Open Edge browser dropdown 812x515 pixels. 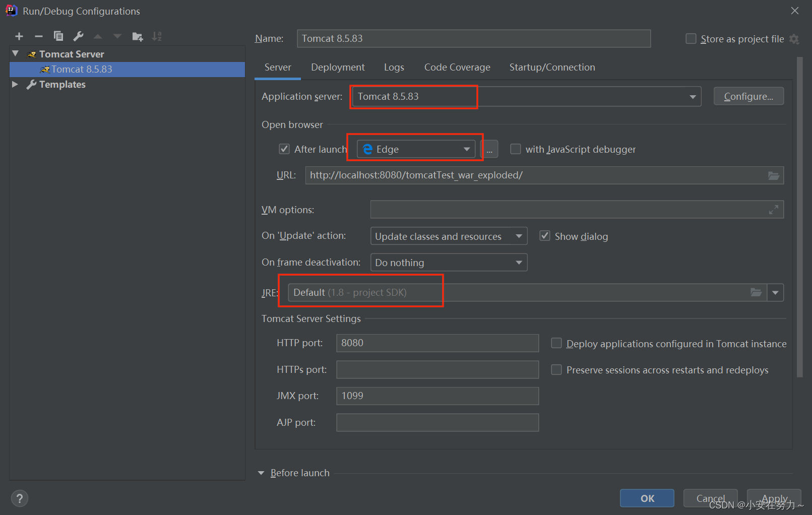416,149
